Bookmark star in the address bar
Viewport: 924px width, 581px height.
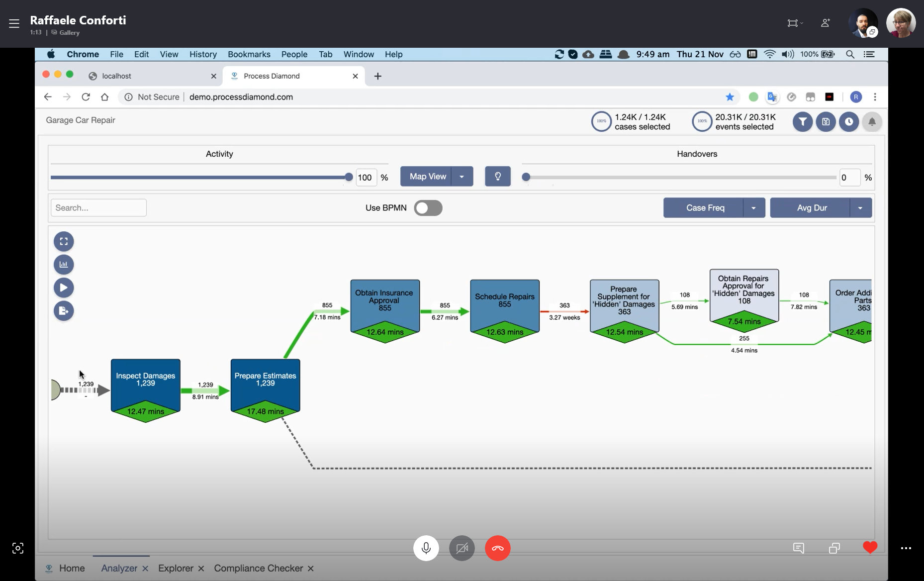[730, 97]
